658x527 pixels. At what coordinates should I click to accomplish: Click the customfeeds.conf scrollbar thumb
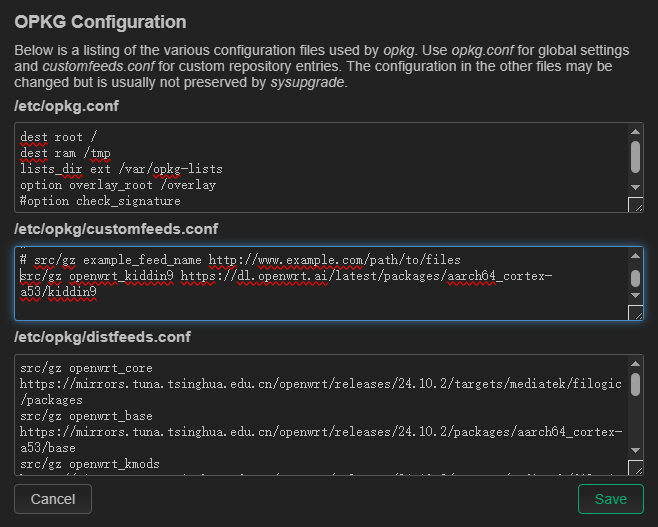635,277
